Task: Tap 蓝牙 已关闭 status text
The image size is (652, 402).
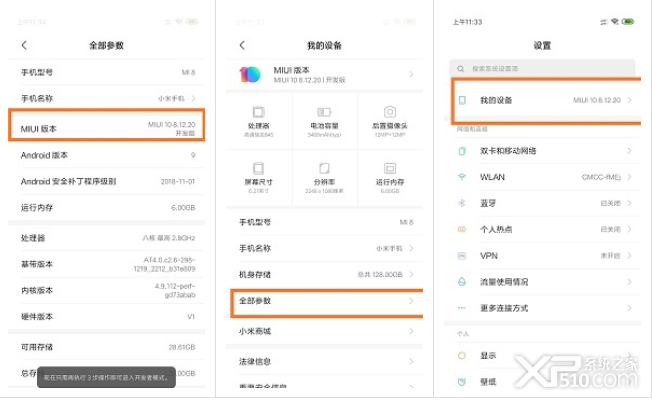Action: (x=610, y=203)
